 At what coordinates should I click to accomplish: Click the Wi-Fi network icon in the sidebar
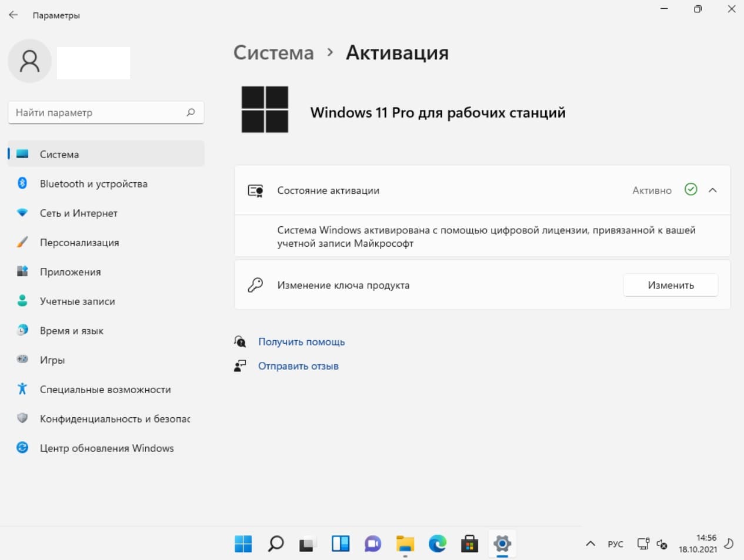click(x=22, y=213)
